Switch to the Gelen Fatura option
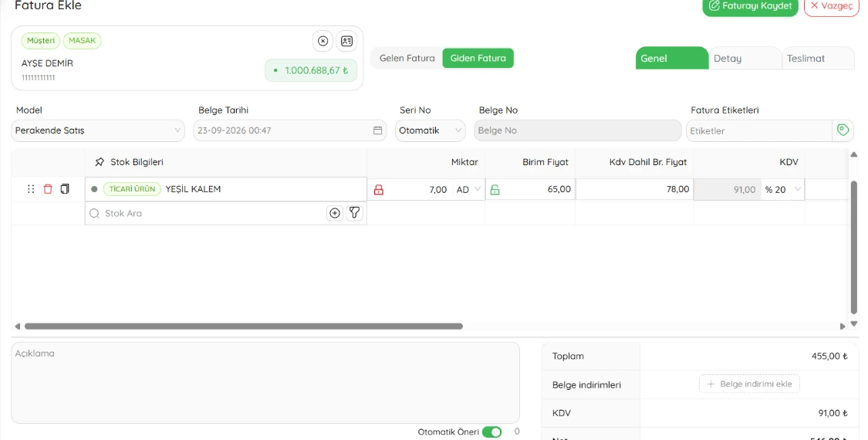Viewport: 868px width, 440px height. (407, 58)
